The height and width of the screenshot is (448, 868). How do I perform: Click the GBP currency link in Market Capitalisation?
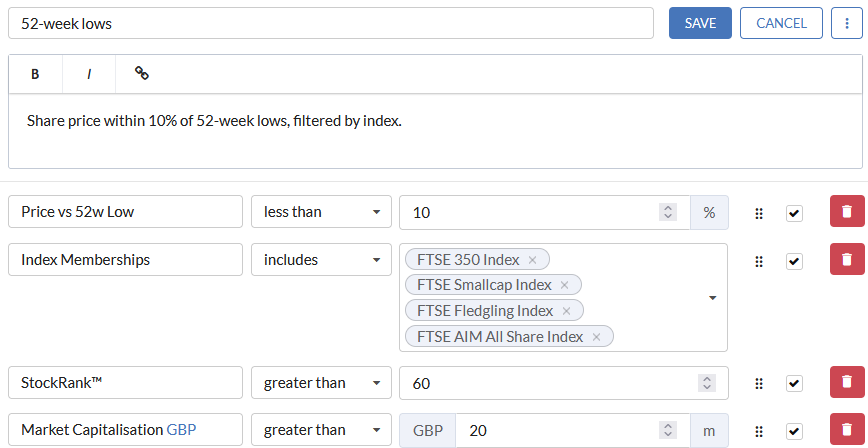(x=181, y=430)
